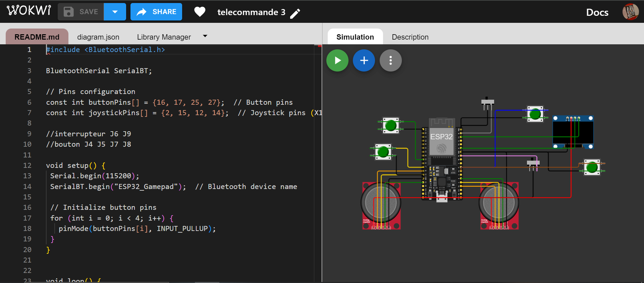Click the Share button
This screenshot has width=644, height=283.
click(156, 12)
